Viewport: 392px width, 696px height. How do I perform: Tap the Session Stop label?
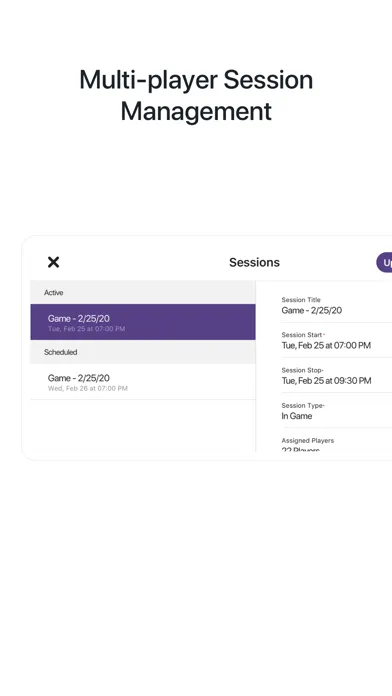click(x=301, y=370)
